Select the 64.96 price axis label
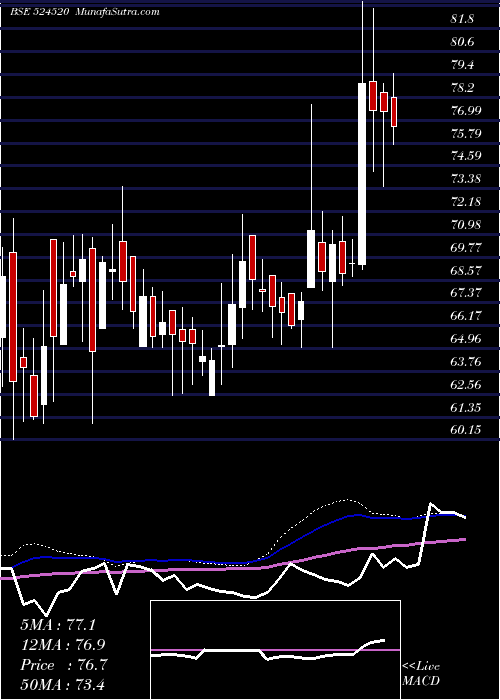Image resolution: width=500 pixels, height=700 pixels. coord(466,338)
